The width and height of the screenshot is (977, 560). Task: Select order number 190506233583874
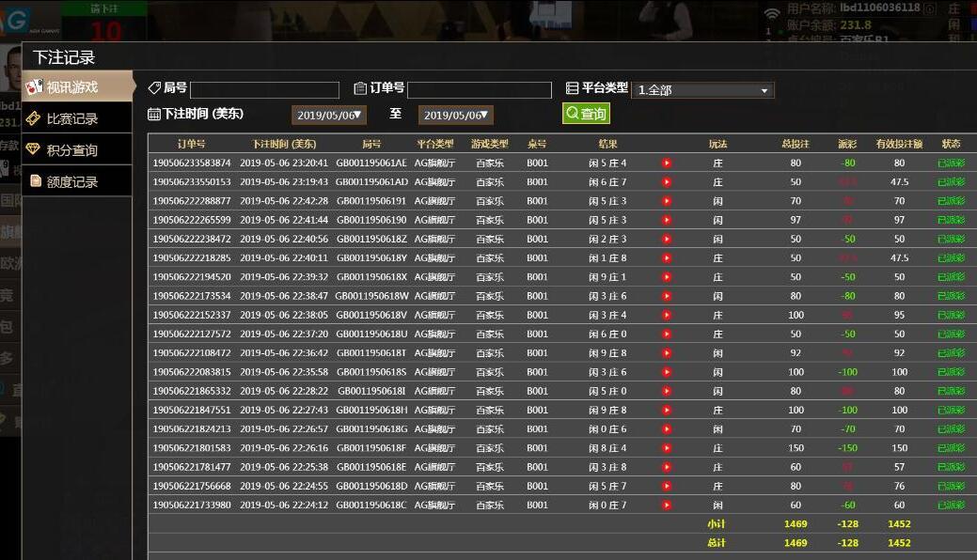[191, 163]
